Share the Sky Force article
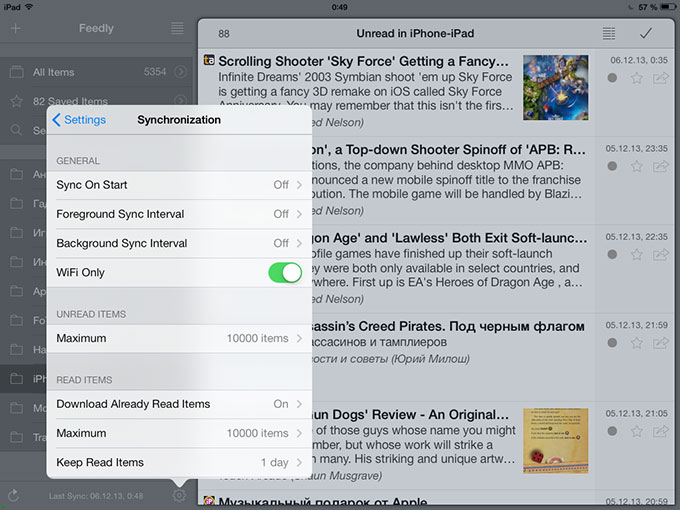This screenshot has width=680, height=510. click(660, 78)
